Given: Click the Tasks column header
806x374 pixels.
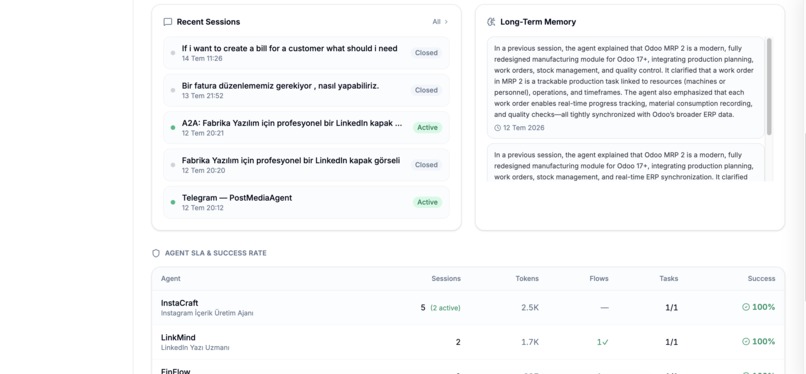Looking at the screenshot, I should 669,279.
